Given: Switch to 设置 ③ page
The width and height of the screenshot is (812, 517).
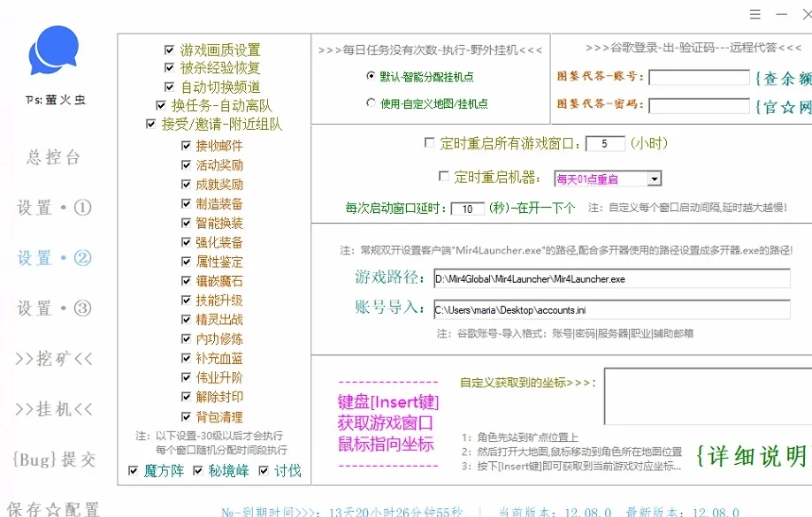Looking at the screenshot, I should [x=54, y=308].
